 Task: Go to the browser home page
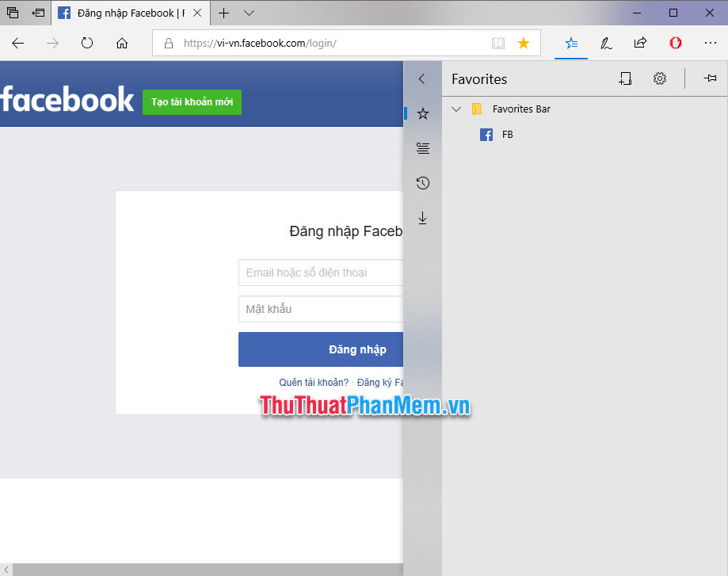(122, 43)
